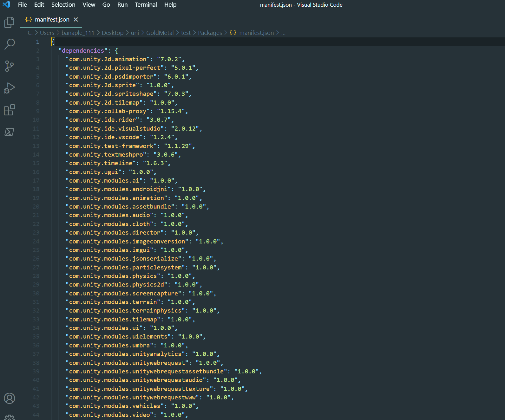Click "com.unity.modules.terrainphysics" key text
505x420 pixels.
125,311
